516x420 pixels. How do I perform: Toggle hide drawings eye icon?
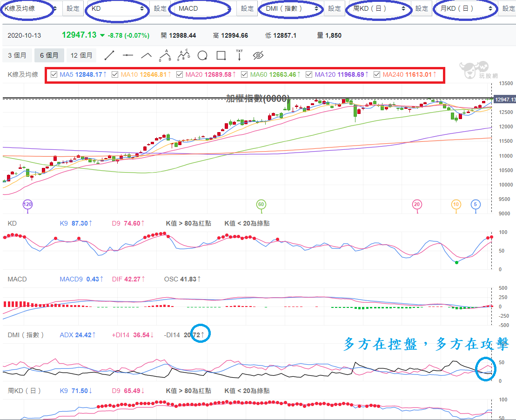coord(258,56)
